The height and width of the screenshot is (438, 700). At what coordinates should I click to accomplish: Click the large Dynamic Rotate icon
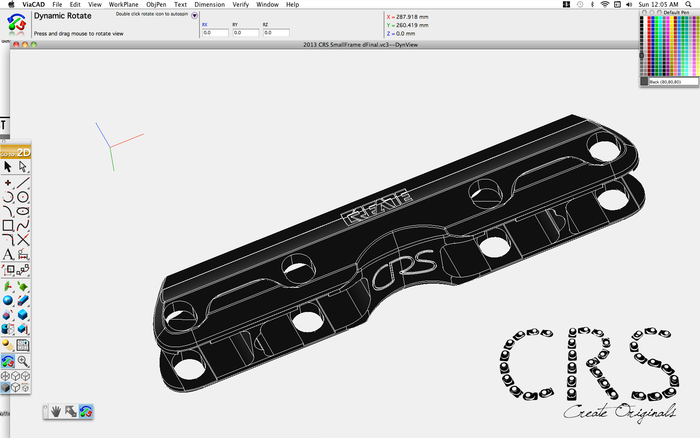pos(18,24)
